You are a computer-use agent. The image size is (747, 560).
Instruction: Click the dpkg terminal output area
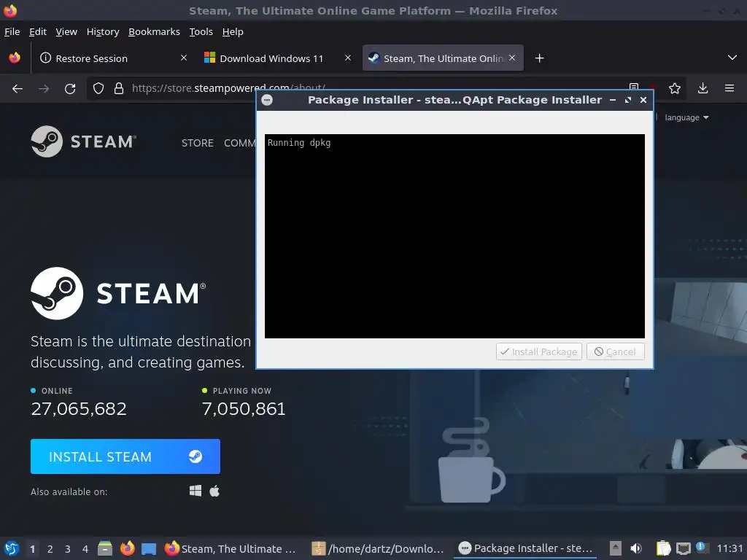click(454, 236)
